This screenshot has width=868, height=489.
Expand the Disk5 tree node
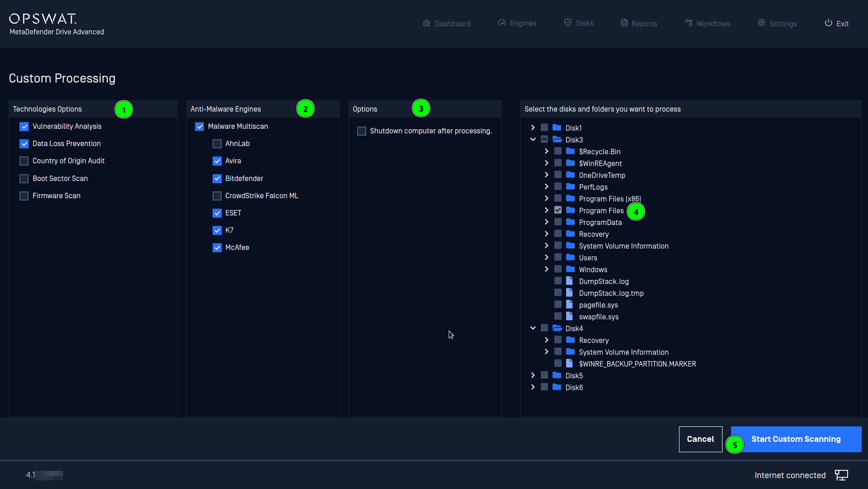533,375
